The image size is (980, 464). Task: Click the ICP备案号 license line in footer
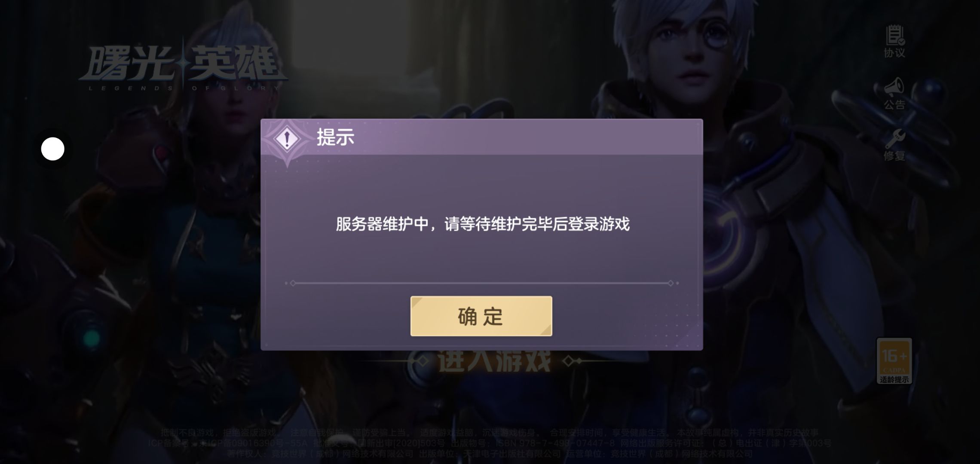pyautogui.click(x=490, y=443)
